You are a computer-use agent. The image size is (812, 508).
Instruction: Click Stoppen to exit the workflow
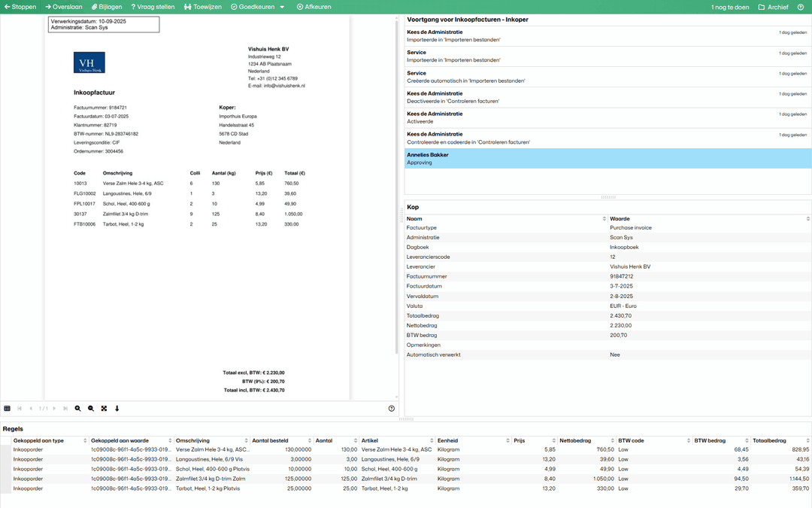(x=20, y=7)
